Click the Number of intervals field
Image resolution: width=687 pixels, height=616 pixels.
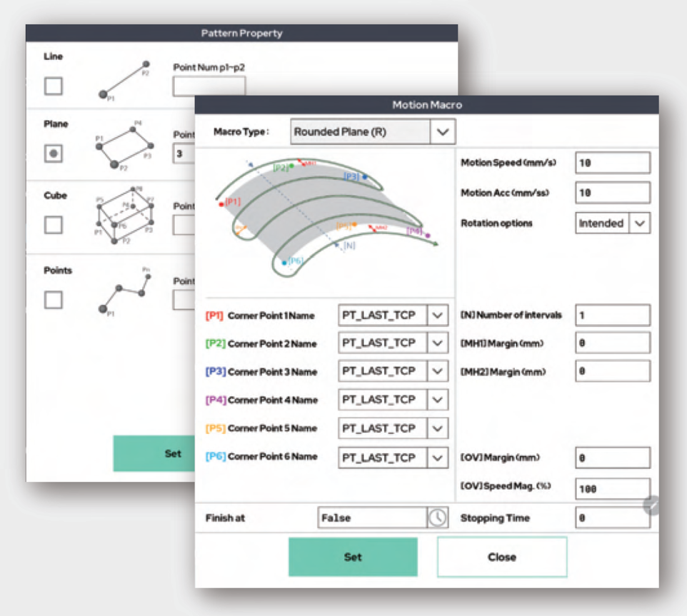click(612, 315)
